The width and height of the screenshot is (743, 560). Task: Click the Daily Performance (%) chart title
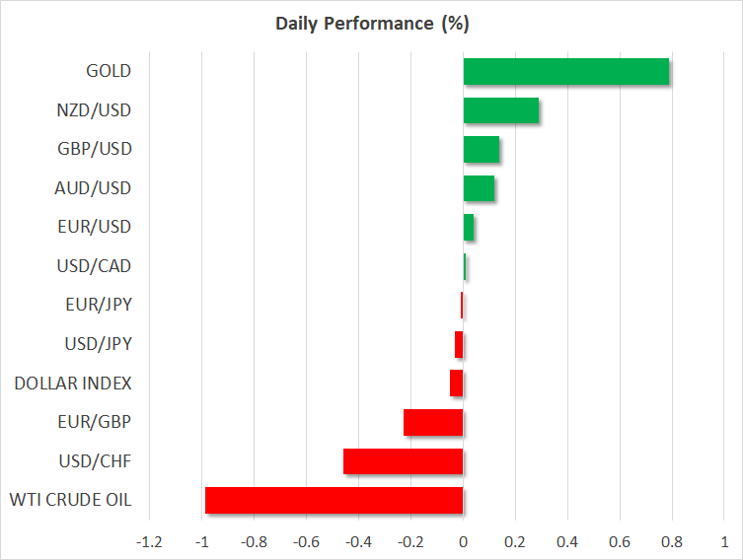pos(371,23)
